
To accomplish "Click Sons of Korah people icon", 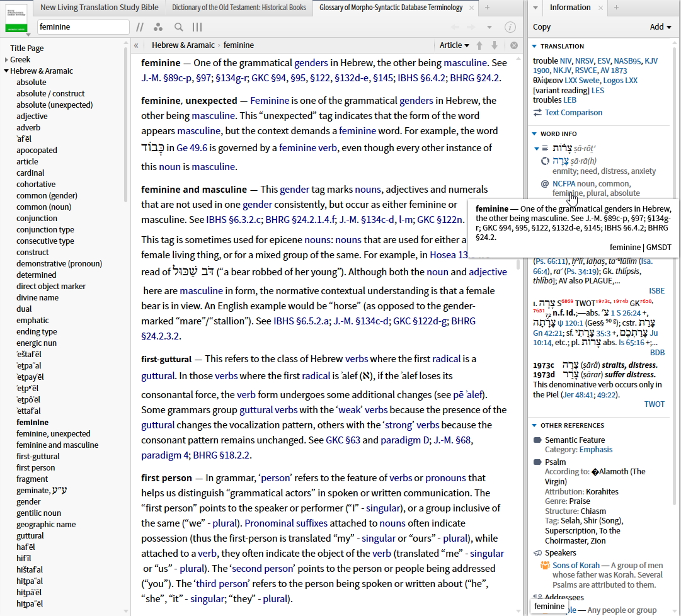I will (x=545, y=565).
